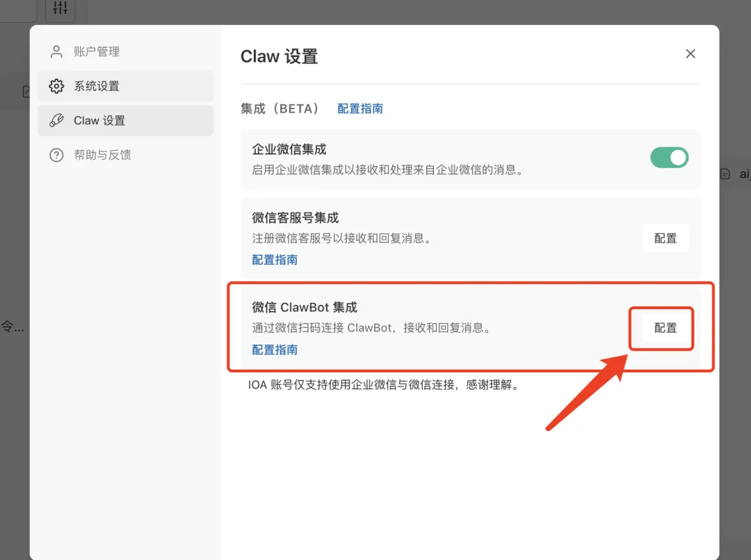Image resolution: width=751 pixels, height=560 pixels.
Task: Click the gear icon beside 系统设置
Action: tap(56, 86)
